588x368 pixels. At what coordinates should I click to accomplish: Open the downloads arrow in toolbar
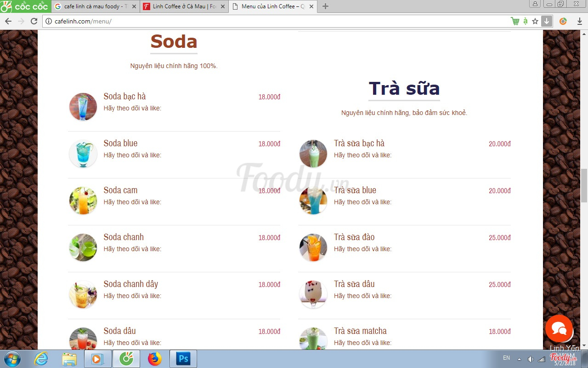(x=547, y=21)
